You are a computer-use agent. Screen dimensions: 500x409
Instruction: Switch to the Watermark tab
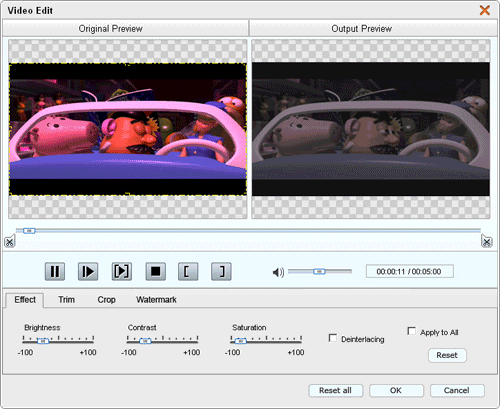(x=156, y=300)
